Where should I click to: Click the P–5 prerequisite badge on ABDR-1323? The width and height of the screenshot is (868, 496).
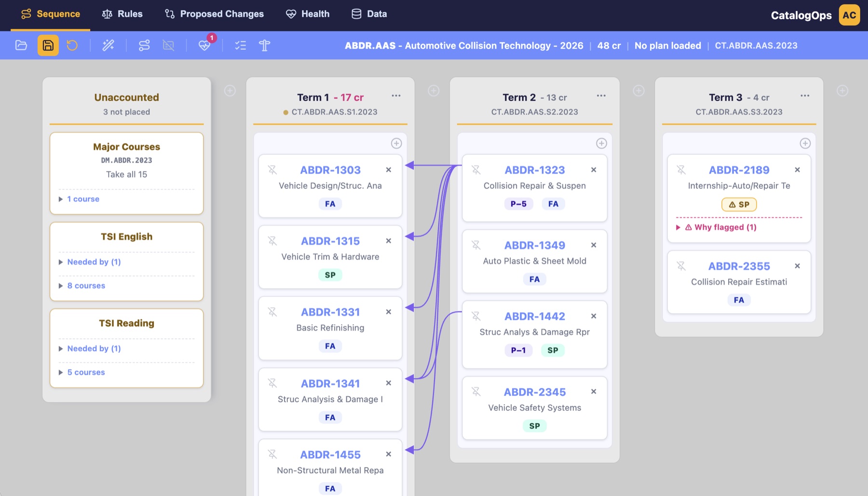pos(519,204)
